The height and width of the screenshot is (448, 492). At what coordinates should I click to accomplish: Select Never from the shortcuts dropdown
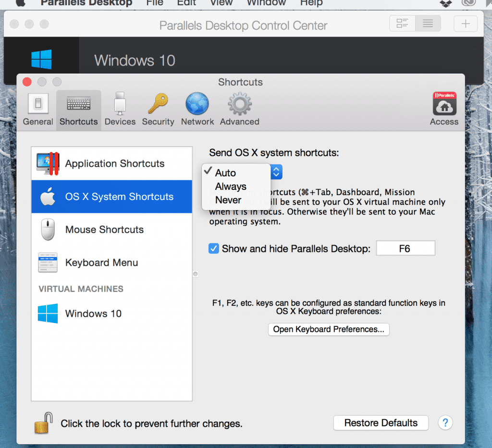(228, 200)
